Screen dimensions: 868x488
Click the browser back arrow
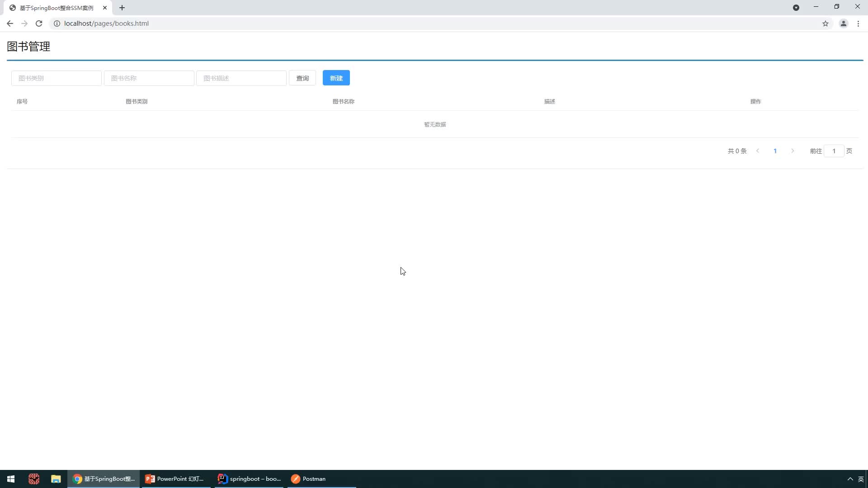click(x=10, y=23)
